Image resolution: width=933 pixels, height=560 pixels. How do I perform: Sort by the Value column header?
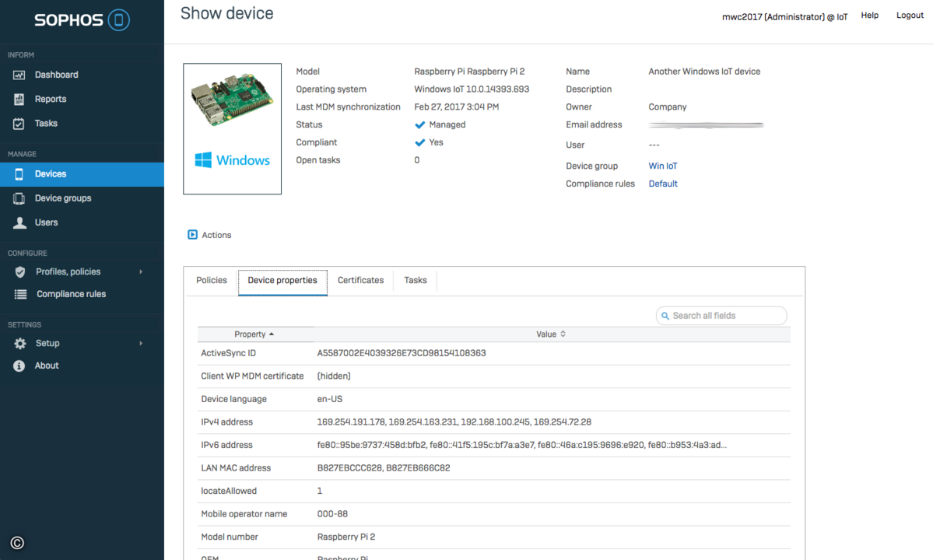(x=551, y=334)
